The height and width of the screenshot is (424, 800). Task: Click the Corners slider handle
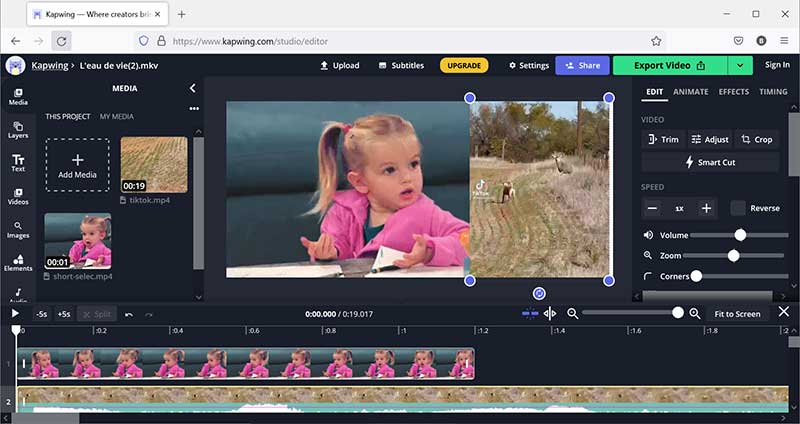tap(696, 276)
